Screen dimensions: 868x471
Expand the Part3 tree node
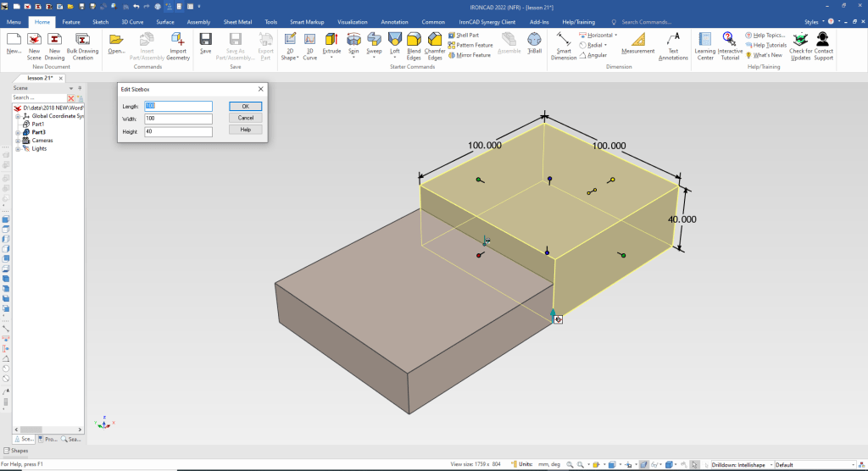point(17,132)
